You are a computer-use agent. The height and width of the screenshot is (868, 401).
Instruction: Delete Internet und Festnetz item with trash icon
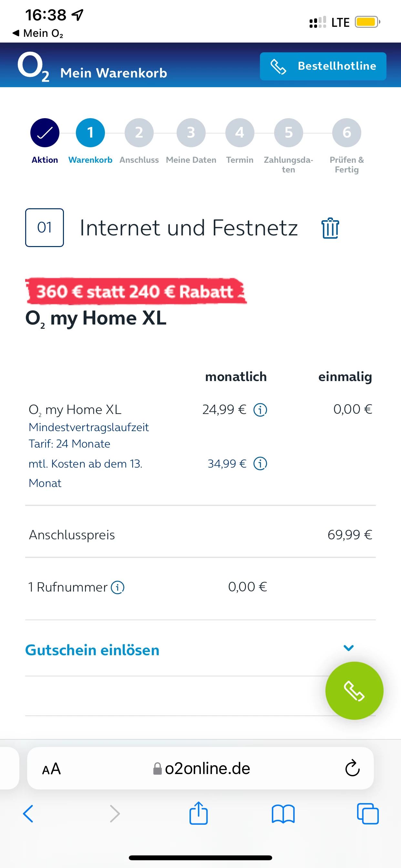pos(330,228)
